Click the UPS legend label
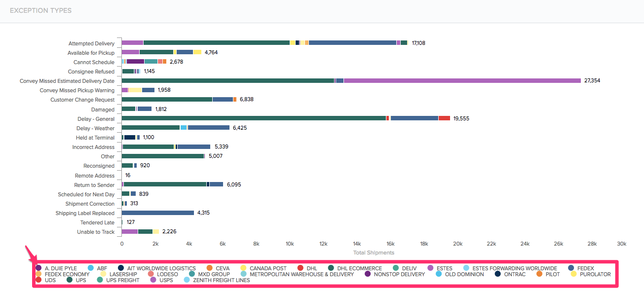Screen dimensions: 644x291 [x=80, y=280]
